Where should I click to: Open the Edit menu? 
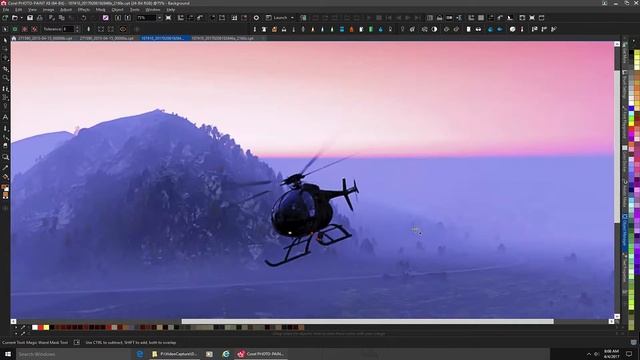coord(19,9)
